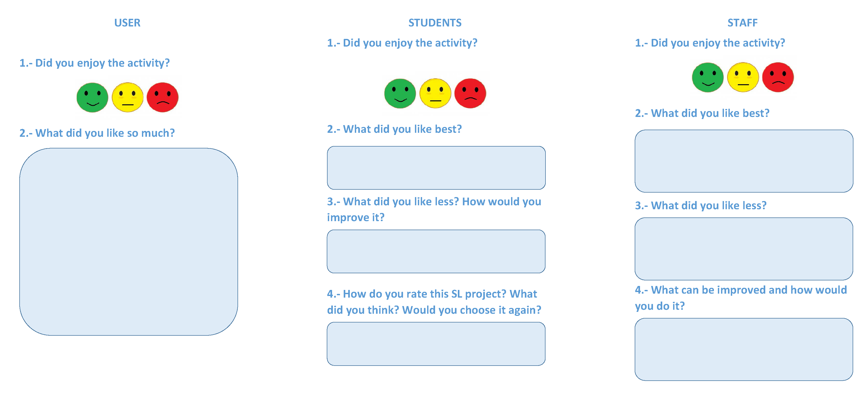The height and width of the screenshot is (396, 868).
Task: Click the large USER answer box
Action: click(128, 242)
